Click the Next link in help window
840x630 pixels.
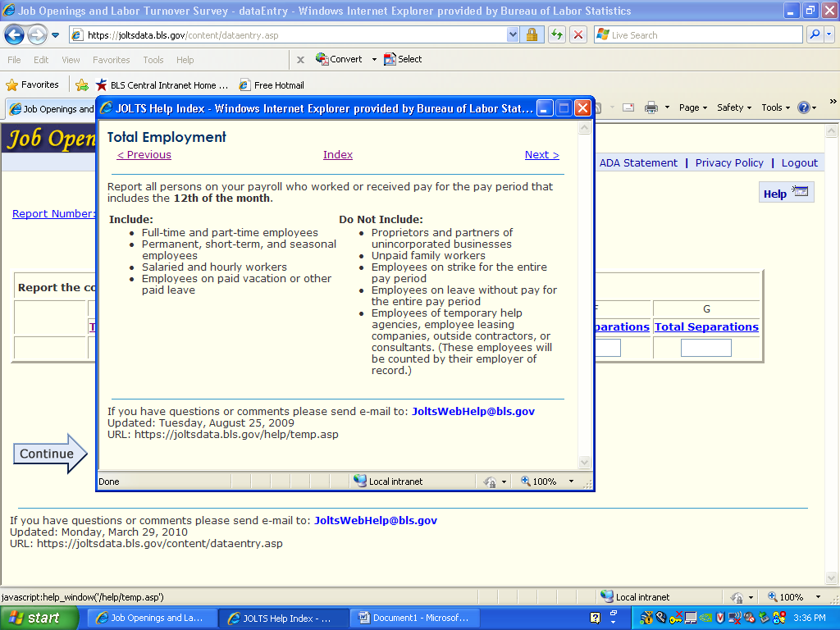[x=541, y=155]
